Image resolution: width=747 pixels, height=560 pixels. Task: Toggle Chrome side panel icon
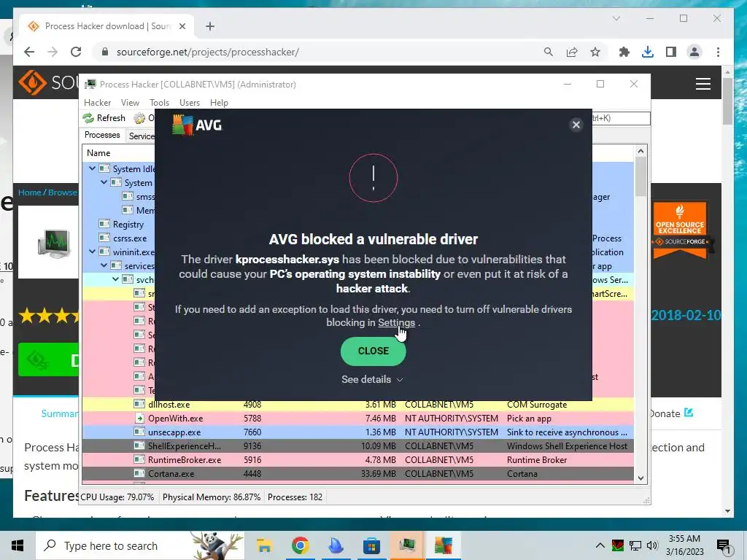click(x=671, y=52)
